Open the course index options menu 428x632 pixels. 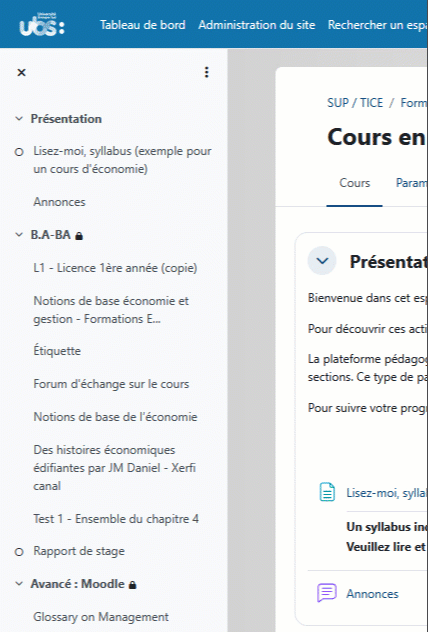click(206, 72)
